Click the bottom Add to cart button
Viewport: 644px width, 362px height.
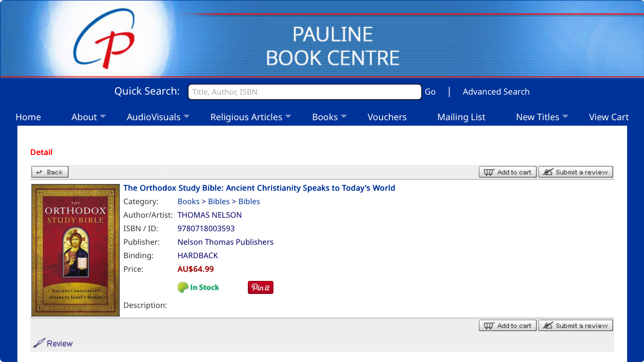click(508, 325)
